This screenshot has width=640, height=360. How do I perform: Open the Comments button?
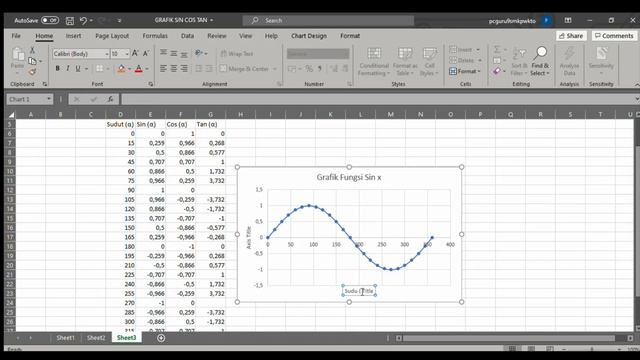click(614, 36)
